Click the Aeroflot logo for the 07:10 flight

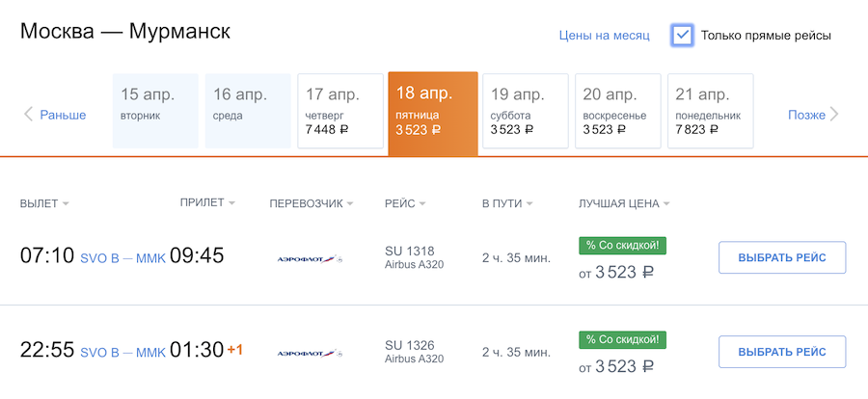310,258
